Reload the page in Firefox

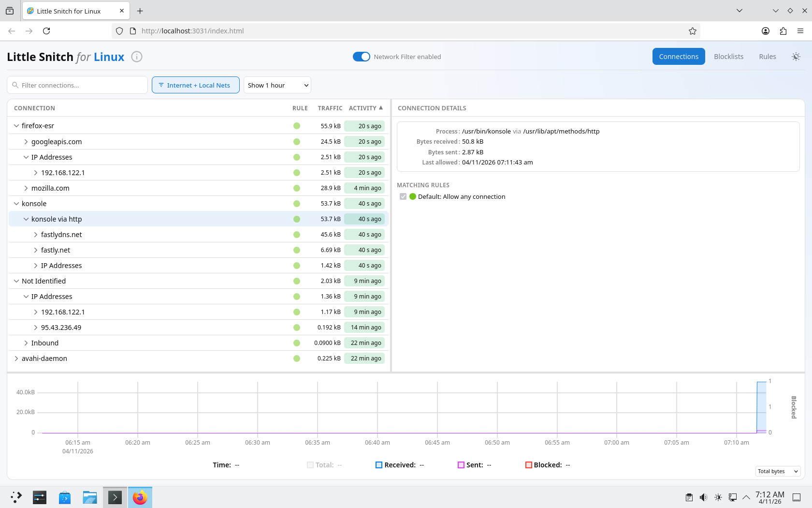(x=46, y=31)
